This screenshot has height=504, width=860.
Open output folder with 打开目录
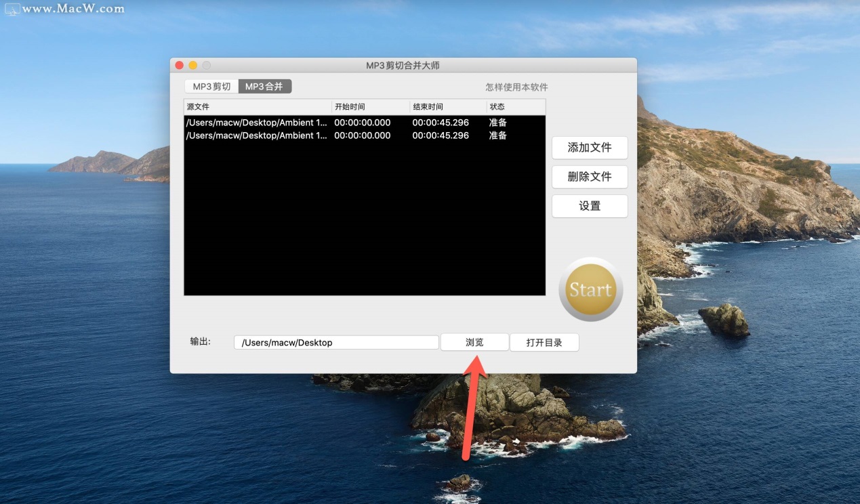pyautogui.click(x=544, y=343)
